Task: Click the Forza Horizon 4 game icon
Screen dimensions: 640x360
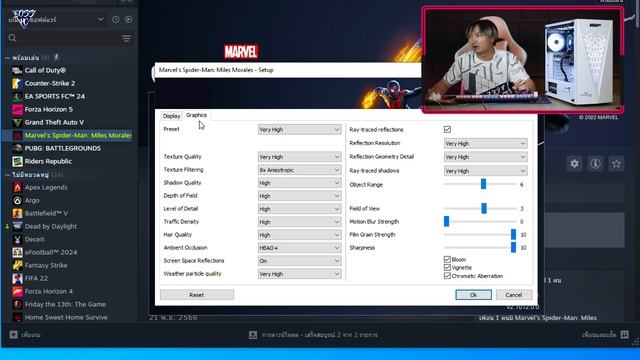Action: pos(17,291)
